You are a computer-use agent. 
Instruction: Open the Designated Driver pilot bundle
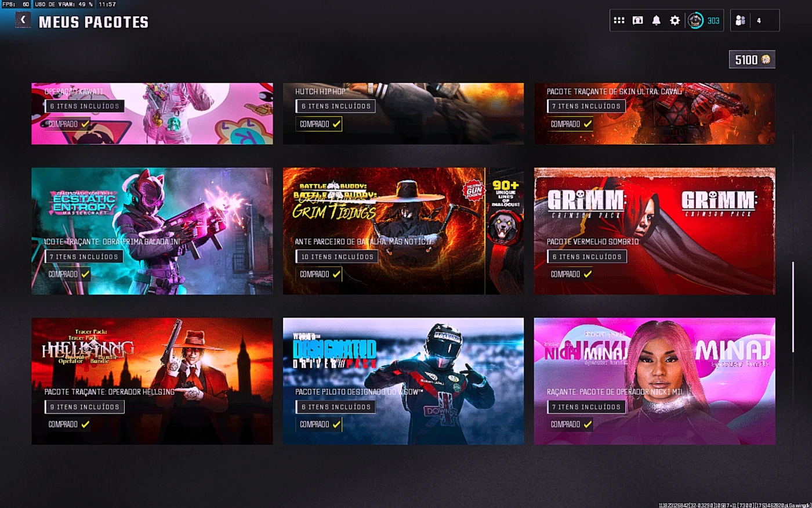click(x=403, y=381)
